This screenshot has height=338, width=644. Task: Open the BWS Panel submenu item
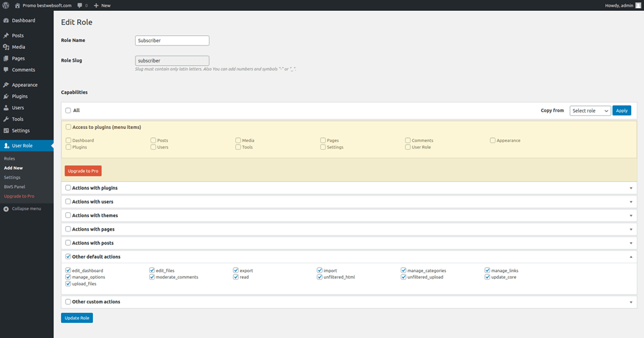tap(14, 187)
